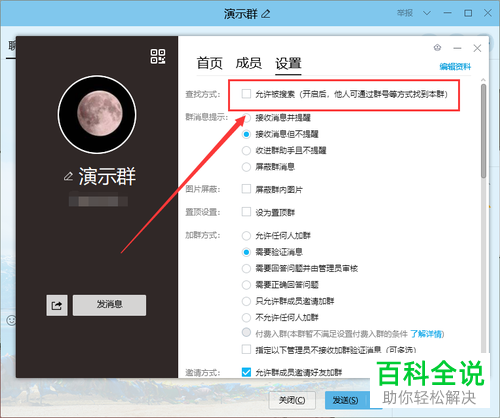Click 举报 in the title bar

[x=405, y=13]
